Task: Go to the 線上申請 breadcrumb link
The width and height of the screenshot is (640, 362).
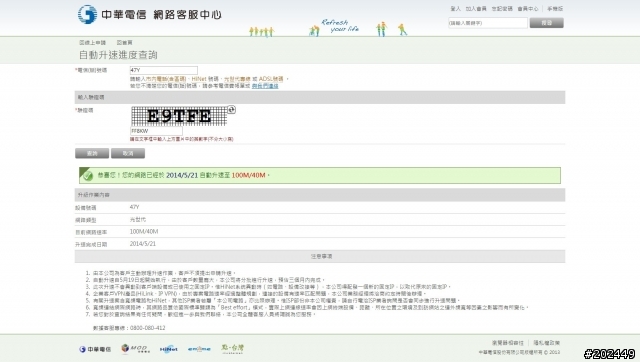Action: [x=92, y=42]
